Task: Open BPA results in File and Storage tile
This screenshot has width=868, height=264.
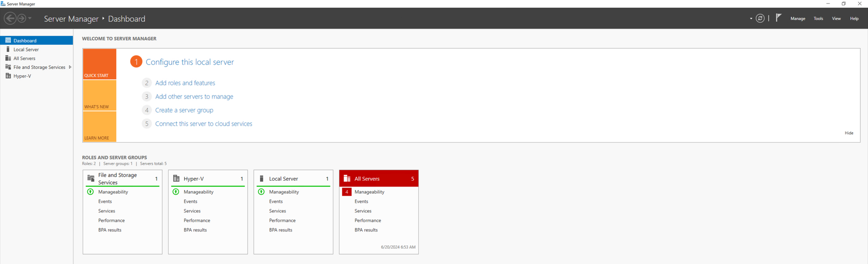Action: [x=110, y=230]
